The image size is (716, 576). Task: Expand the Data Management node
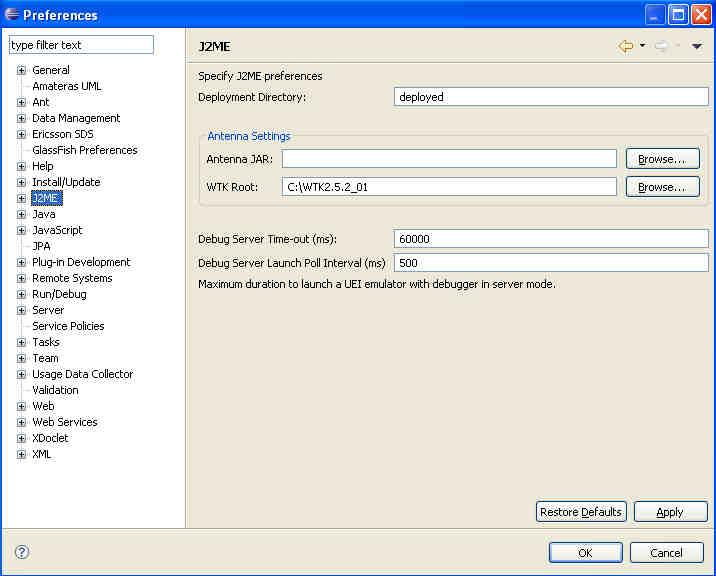(x=21, y=118)
